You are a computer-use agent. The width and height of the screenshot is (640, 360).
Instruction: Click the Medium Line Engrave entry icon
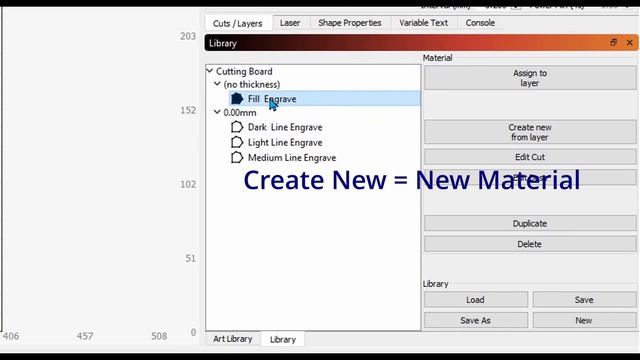[237, 157]
